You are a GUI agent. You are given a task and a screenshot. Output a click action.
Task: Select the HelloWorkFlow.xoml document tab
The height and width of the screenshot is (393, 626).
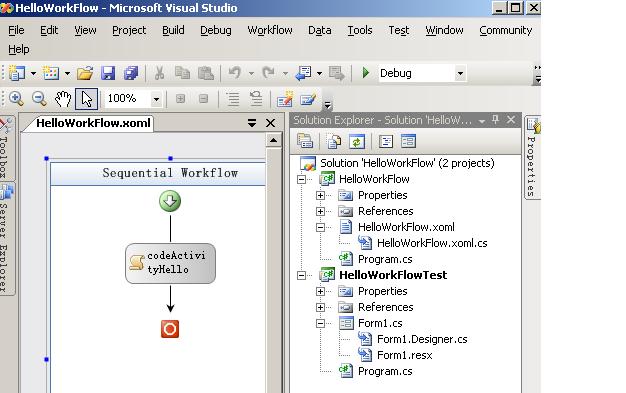click(93, 123)
